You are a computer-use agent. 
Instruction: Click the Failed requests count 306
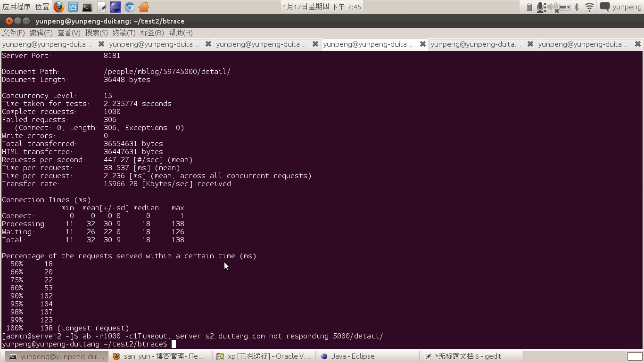[110, 120]
